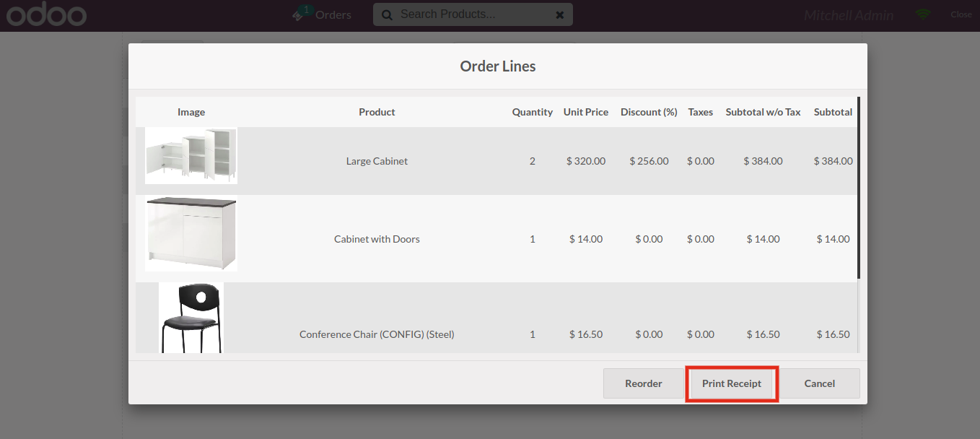
Task: Click the magnifier icon in search bar
Action: (388, 14)
